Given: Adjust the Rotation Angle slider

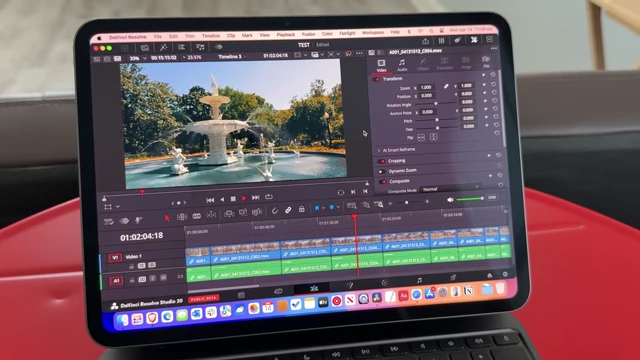Looking at the screenshot, I should coord(436,104).
